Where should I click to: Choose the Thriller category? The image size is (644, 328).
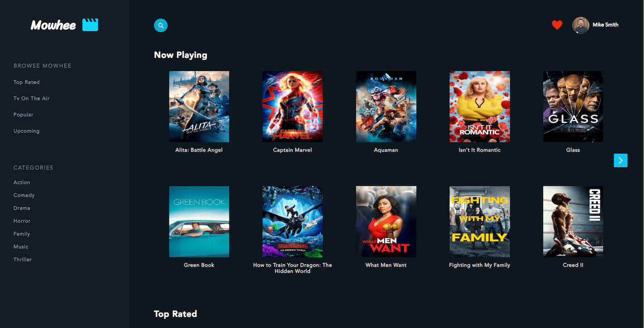(23, 259)
